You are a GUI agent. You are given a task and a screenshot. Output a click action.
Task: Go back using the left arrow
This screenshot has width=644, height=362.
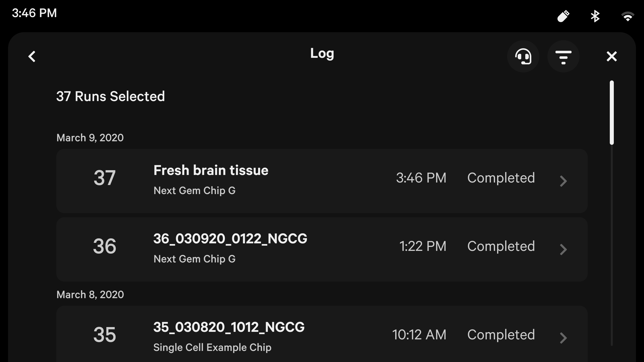pyautogui.click(x=32, y=56)
